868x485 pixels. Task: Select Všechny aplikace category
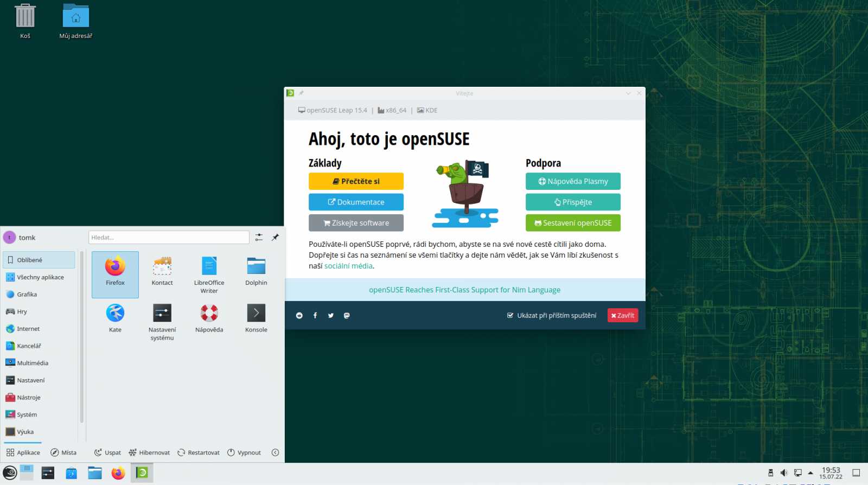[x=39, y=277]
